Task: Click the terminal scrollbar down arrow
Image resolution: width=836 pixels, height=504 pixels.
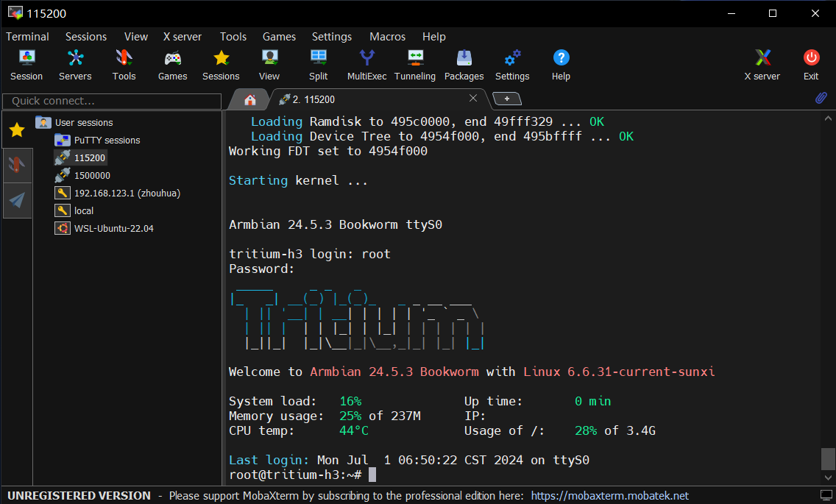Action: tap(828, 478)
